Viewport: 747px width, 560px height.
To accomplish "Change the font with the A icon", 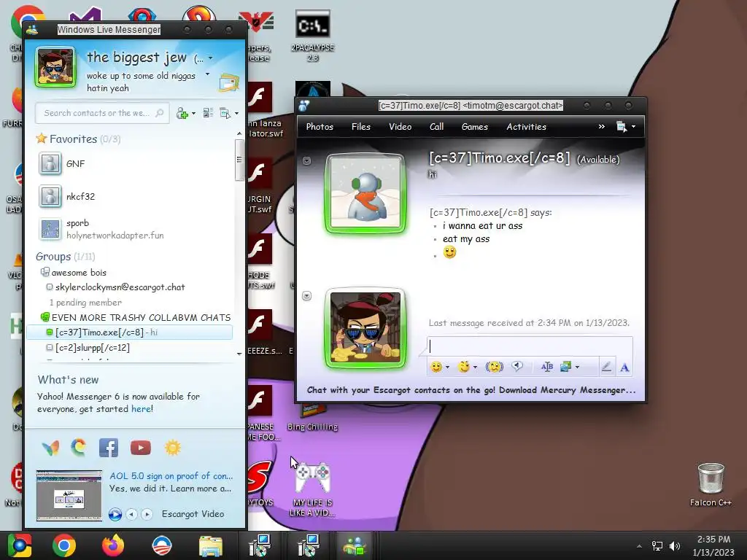I will (624, 367).
